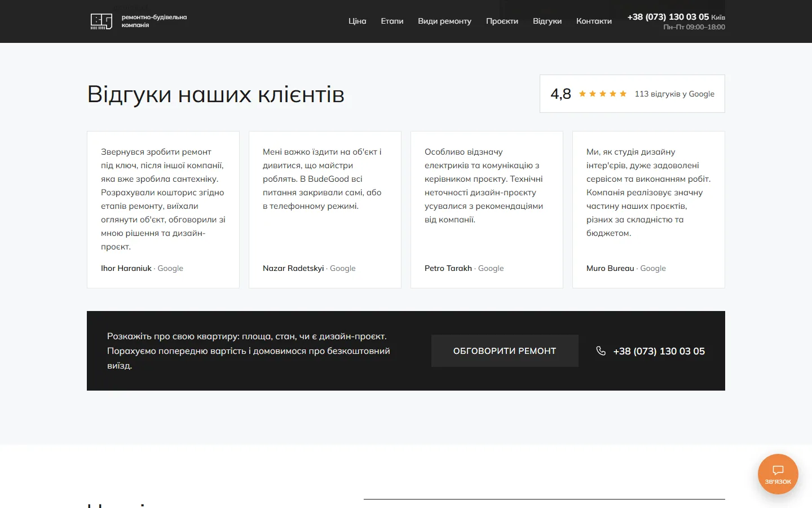Open the Контакти navigation link
812x508 pixels.
tap(594, 21)
